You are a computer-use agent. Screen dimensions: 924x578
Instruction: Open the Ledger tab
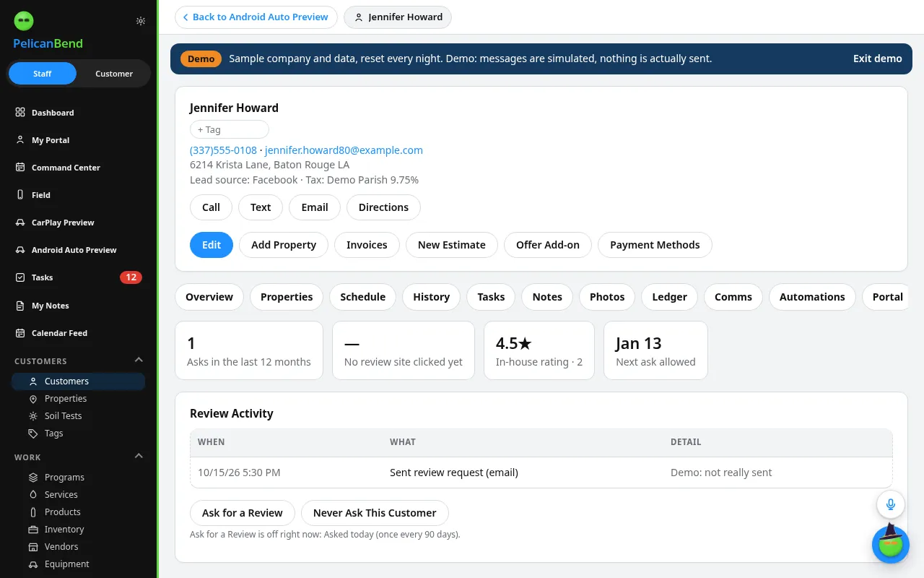click(x=670, y=297)
